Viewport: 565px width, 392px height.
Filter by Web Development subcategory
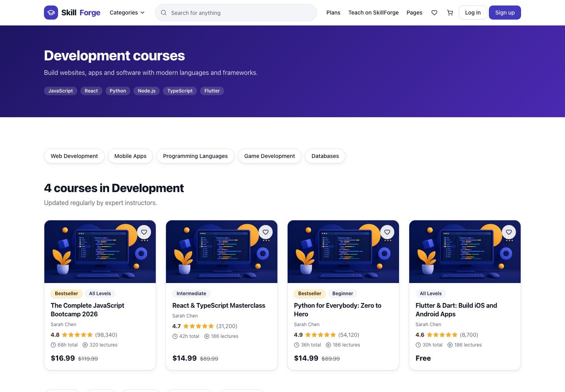point(74,156)
